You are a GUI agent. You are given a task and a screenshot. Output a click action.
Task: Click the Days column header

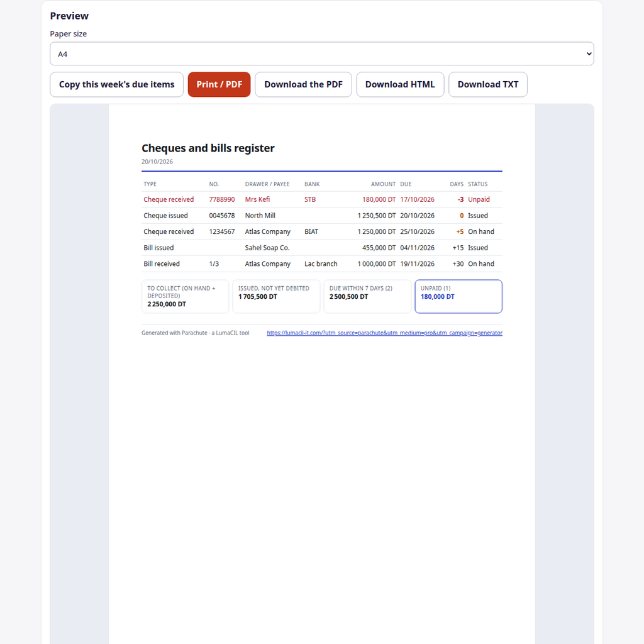click(457, 184)
